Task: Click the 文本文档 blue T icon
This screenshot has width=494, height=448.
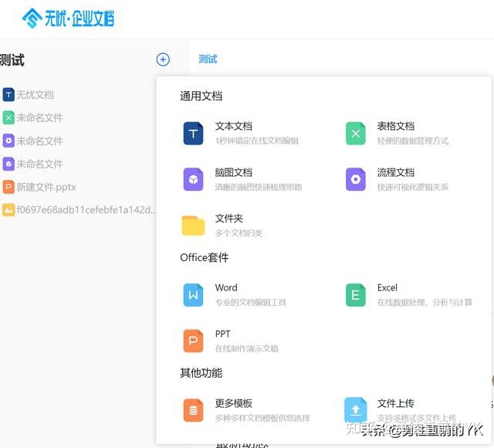Action: [193, 134]
